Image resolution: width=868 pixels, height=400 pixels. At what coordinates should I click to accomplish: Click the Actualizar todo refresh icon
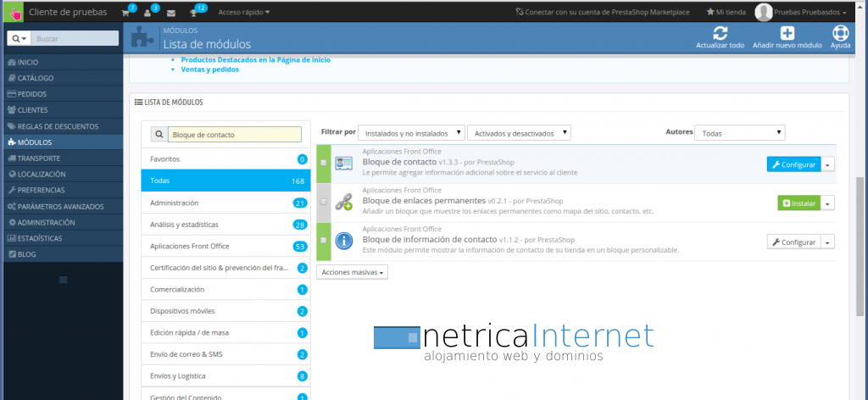[720, 33]
